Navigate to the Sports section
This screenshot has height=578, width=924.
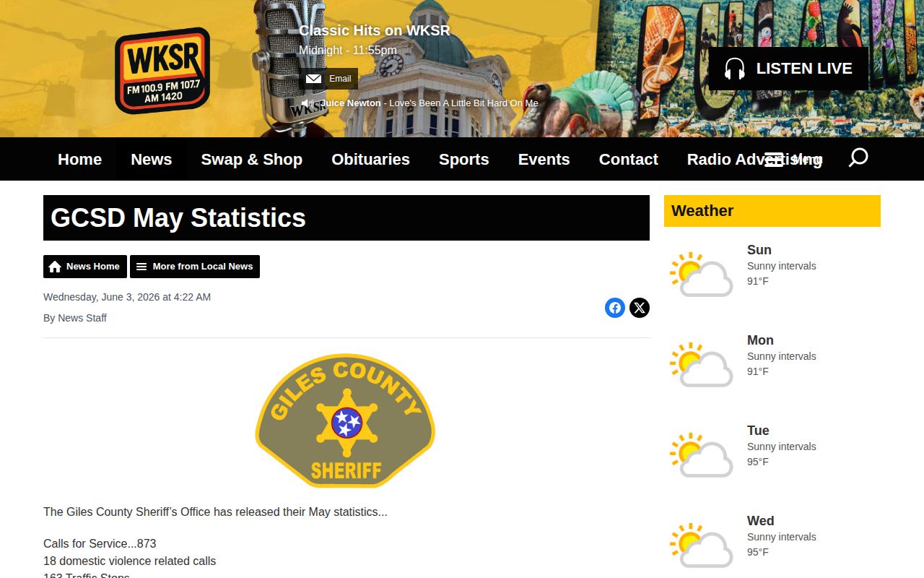pos(464,159)
